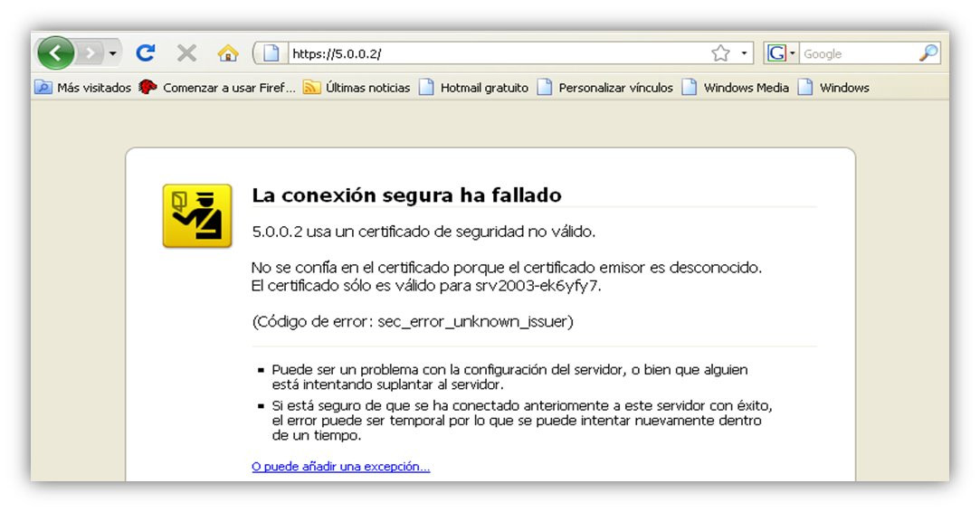This screenshot has height=512, width=980.
Task: Go to the Home page icon
Action: click(228, 53)
